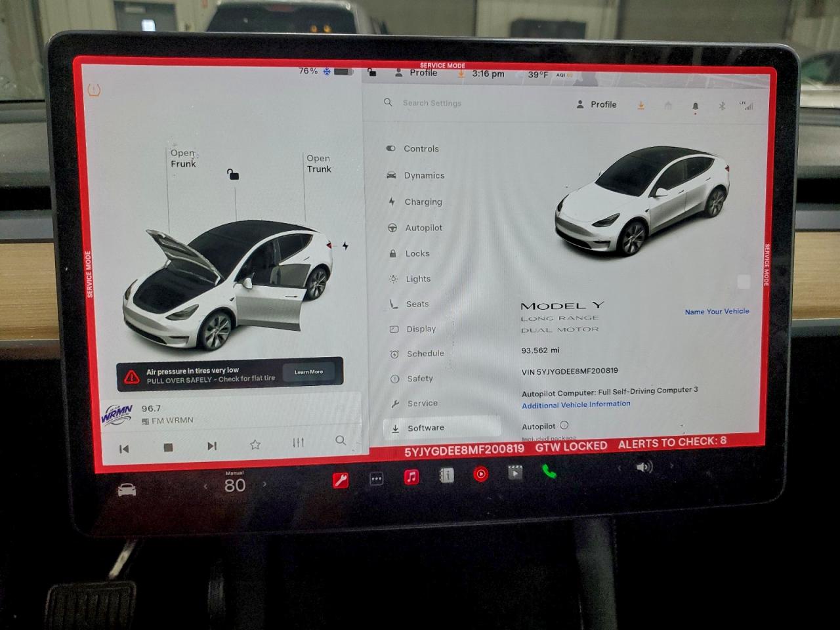Viewport: 840px width, 630px height.
Task: Click Name Your Vehicle
Action: [717, 311]
